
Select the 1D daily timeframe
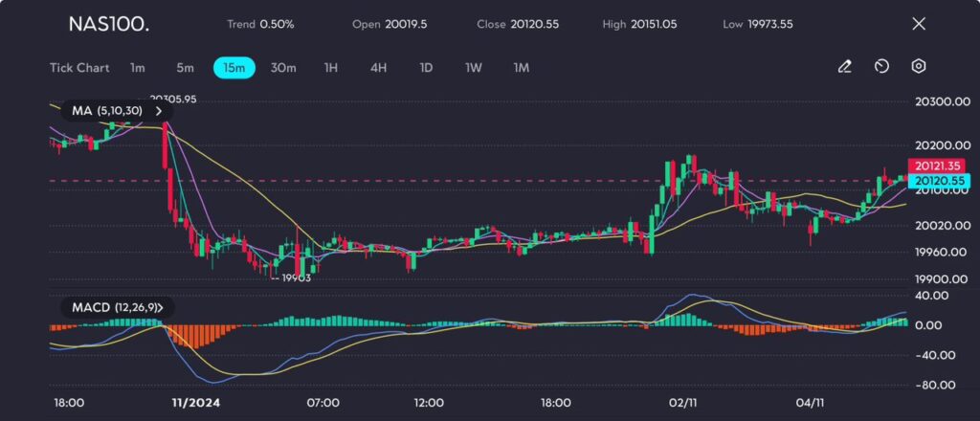click(426, 68)
